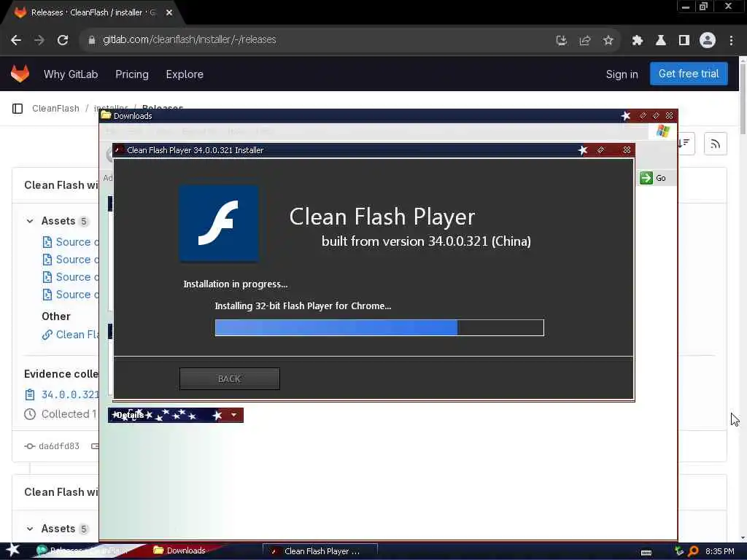747x560 pixels.
Task: Switch to Clean Flash Player taskbar item
Action: (x=320, y=551)
